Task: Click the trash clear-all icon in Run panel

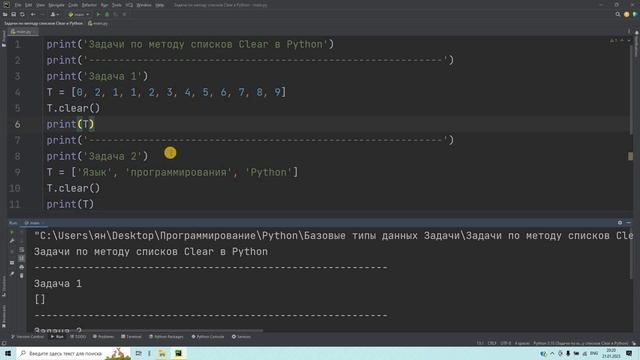Action: tap(22, 276)
